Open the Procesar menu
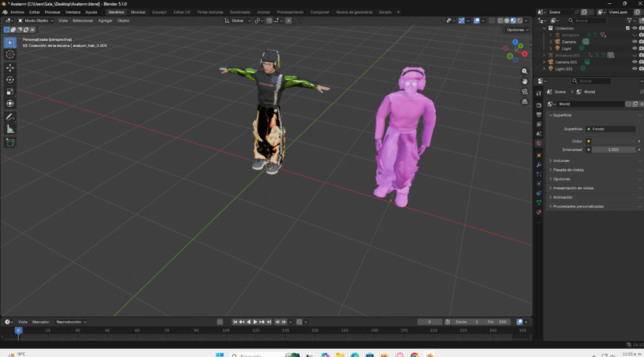This screenshot has height=357, width=644. click(x=53, y=13)
